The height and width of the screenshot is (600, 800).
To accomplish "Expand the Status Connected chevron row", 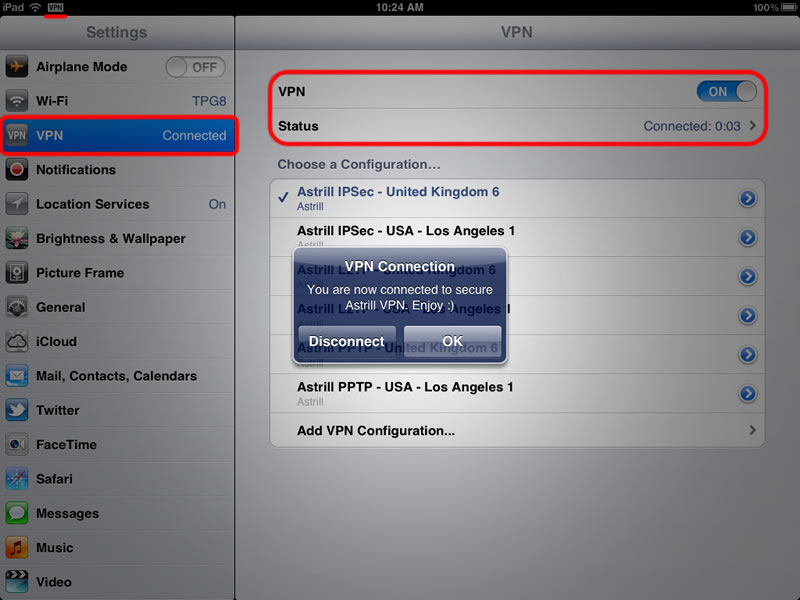I will coord(517,126).
